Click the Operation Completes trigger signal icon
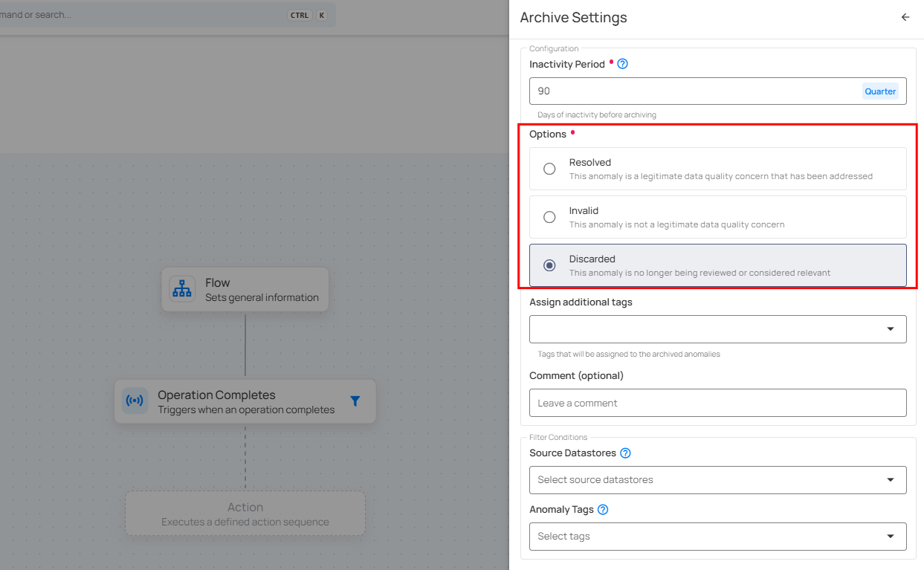924x570 pixels. (135, 401)
